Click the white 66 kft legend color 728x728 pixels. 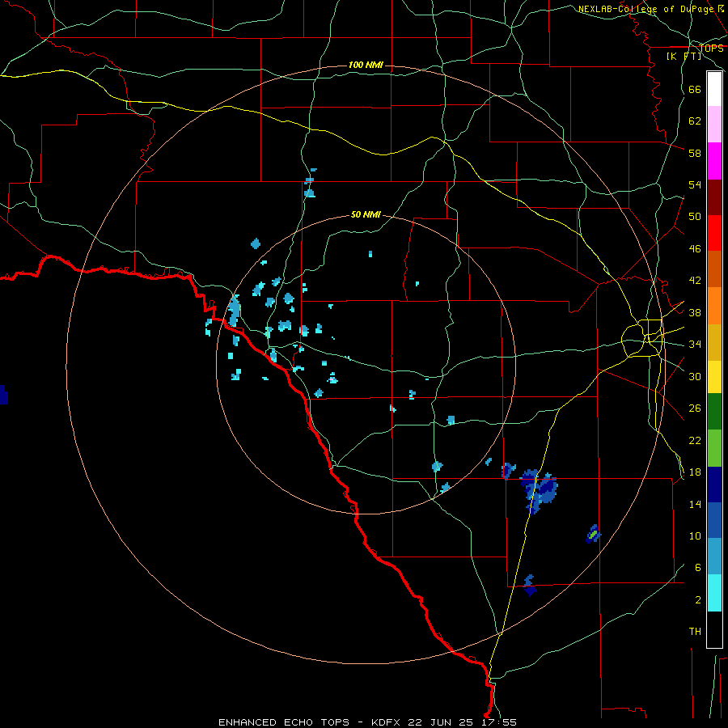pos(714,89)
